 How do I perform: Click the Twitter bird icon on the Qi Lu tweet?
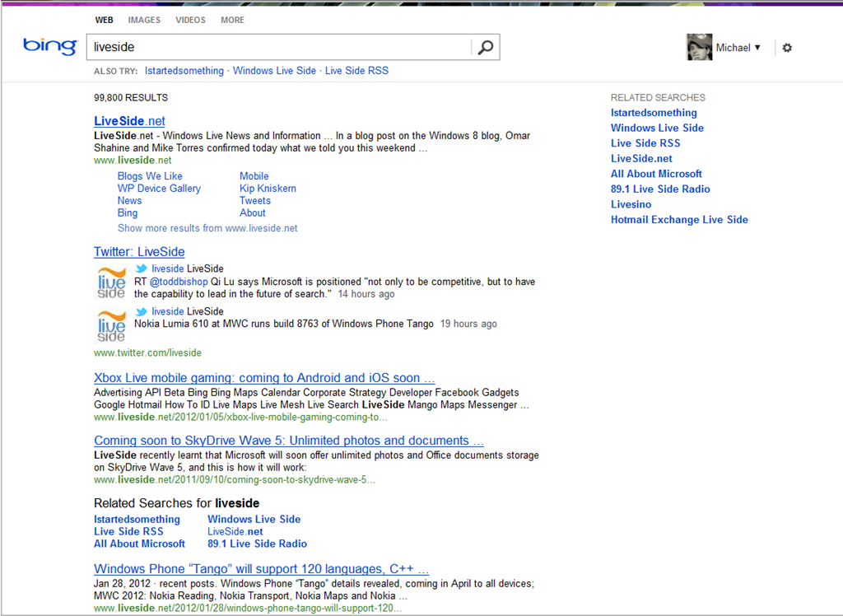click(x=142, y=268)
